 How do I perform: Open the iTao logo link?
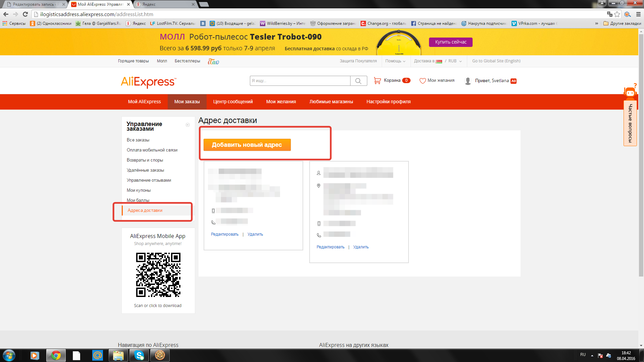(x=213, y=61)
